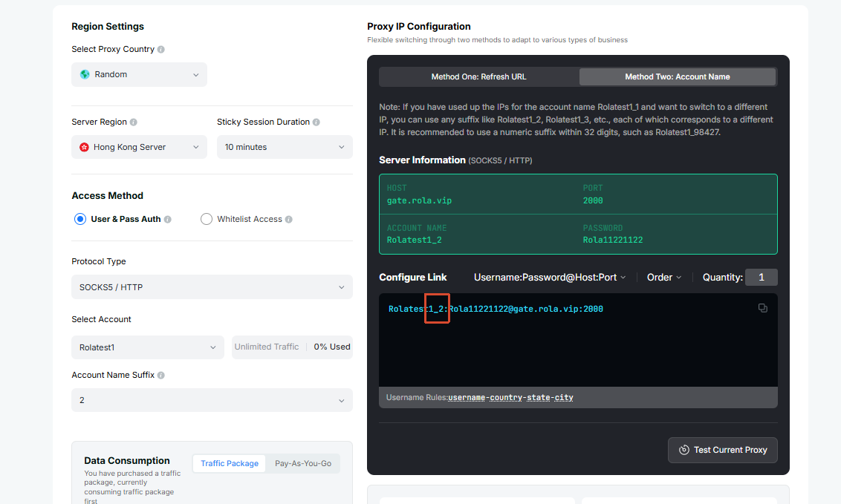Viewport: 841px width, 504px height.
Task: Click the Data Consumption heading
Action: point(127,461)
